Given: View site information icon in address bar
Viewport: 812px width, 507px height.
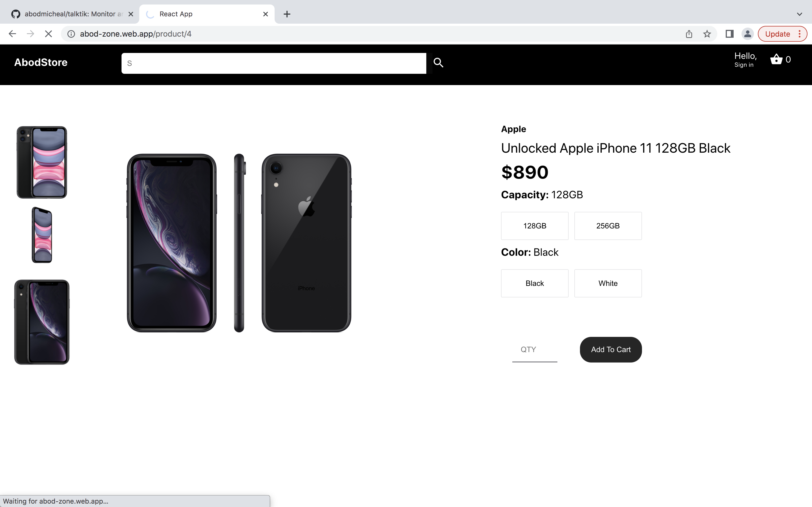Looking at the screenshot, I should (71, 34).
